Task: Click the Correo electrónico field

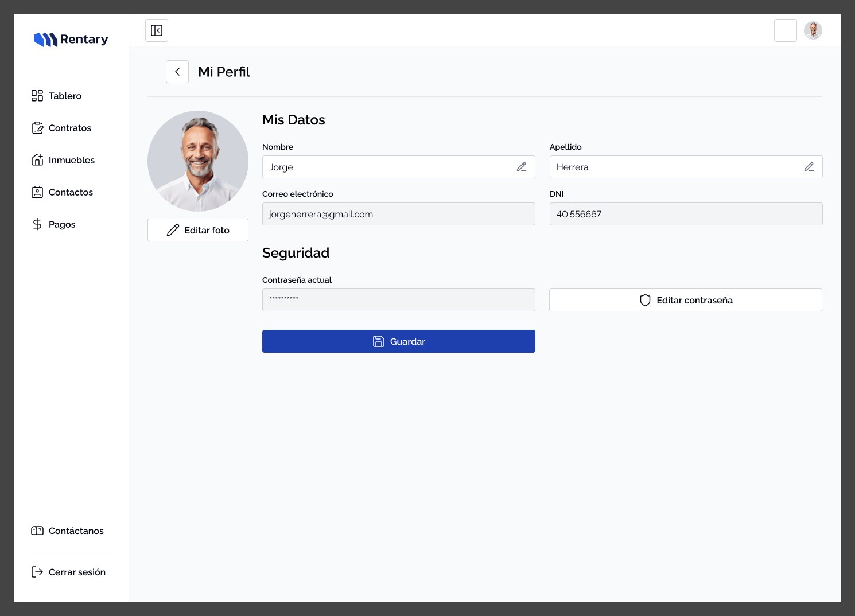Action: [x=399, y=214]
